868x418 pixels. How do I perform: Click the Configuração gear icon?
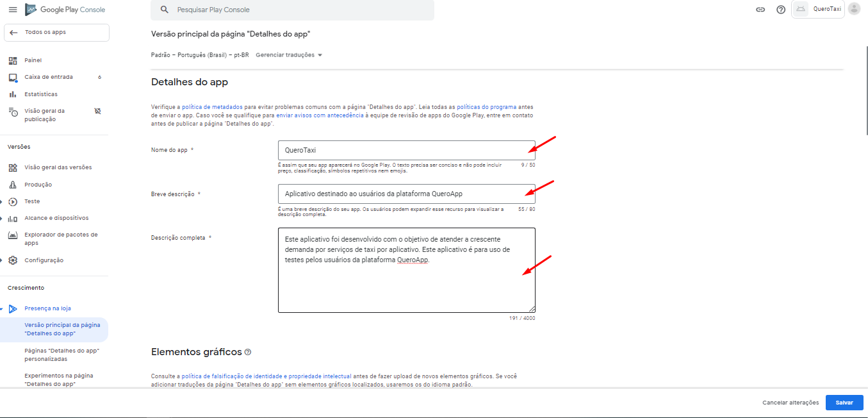(x=13, y=260)
